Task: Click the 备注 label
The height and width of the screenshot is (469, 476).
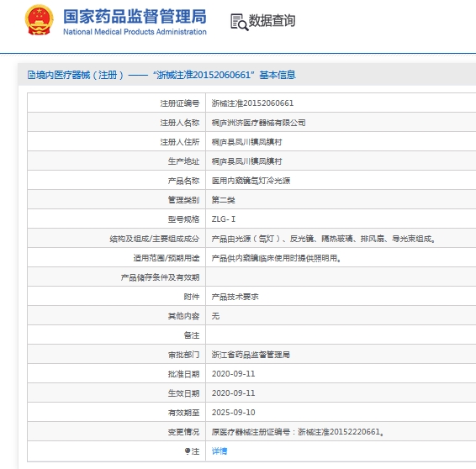Action: 192,335
